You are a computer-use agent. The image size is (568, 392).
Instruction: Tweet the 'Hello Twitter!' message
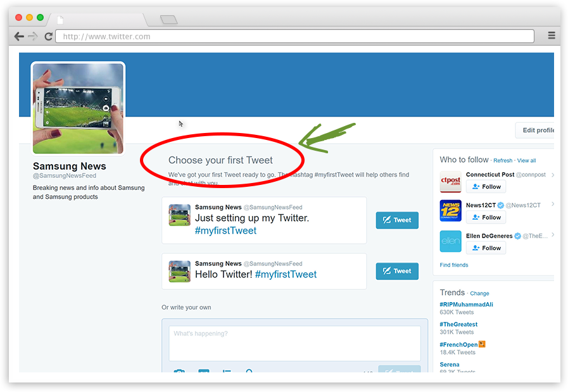397,271
